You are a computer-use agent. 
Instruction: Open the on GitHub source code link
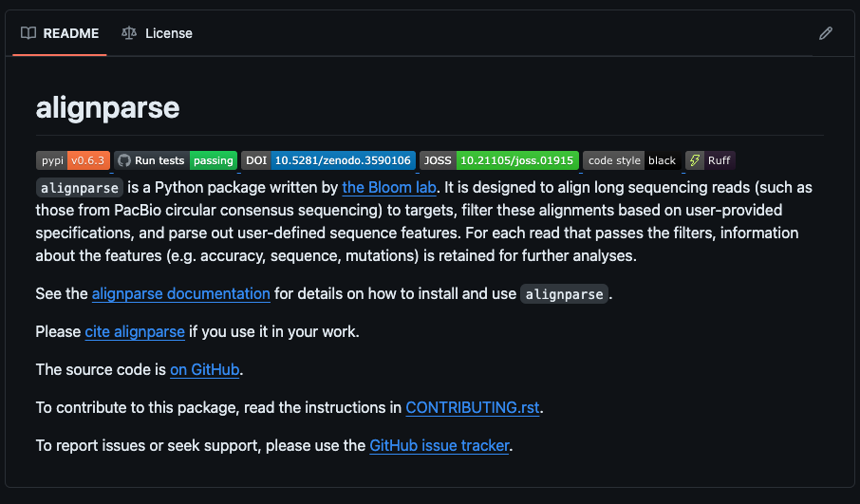pos(204,370)
